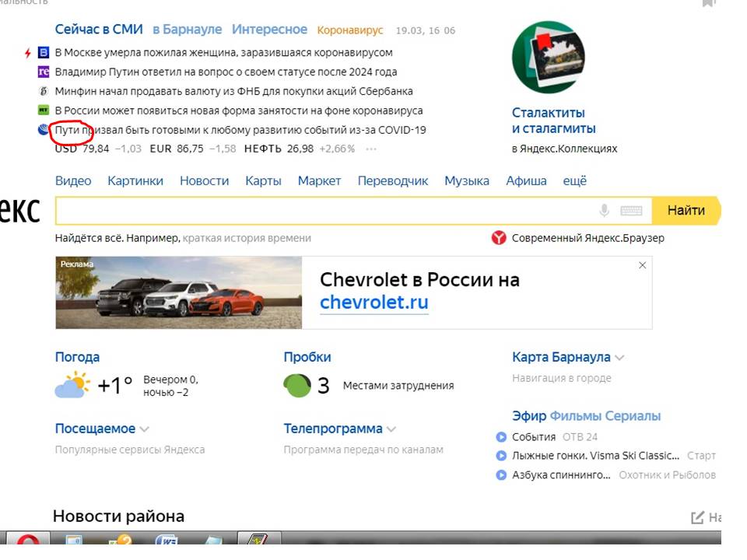
Task: Click the Найти search button
Action: [x=686, y=210]
